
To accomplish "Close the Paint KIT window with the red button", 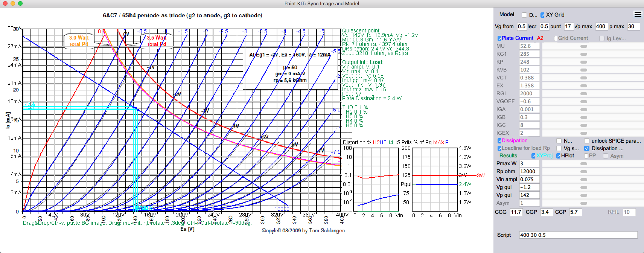I will coord(5,3).
